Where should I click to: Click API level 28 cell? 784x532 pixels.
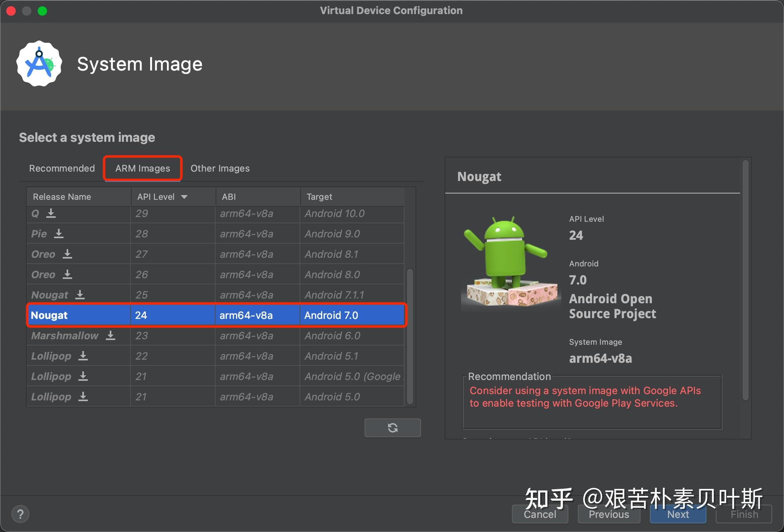pos(173,234)
